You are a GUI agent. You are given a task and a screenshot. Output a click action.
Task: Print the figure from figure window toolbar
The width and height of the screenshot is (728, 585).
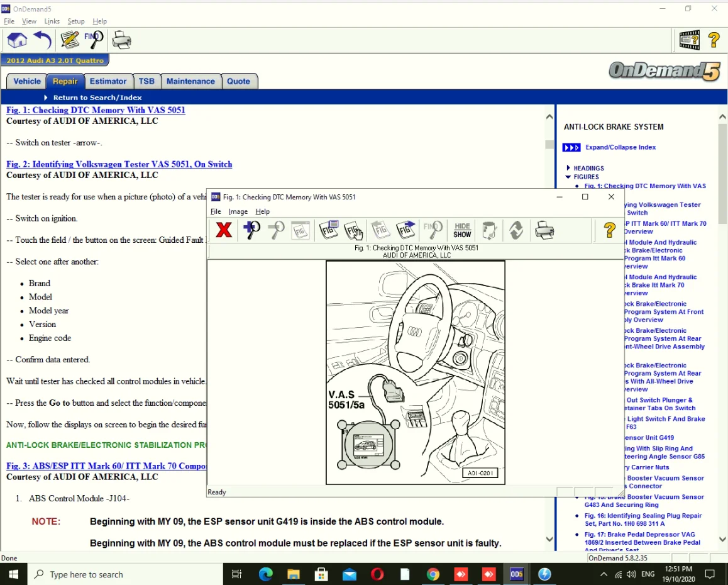(x=544, y=230)
